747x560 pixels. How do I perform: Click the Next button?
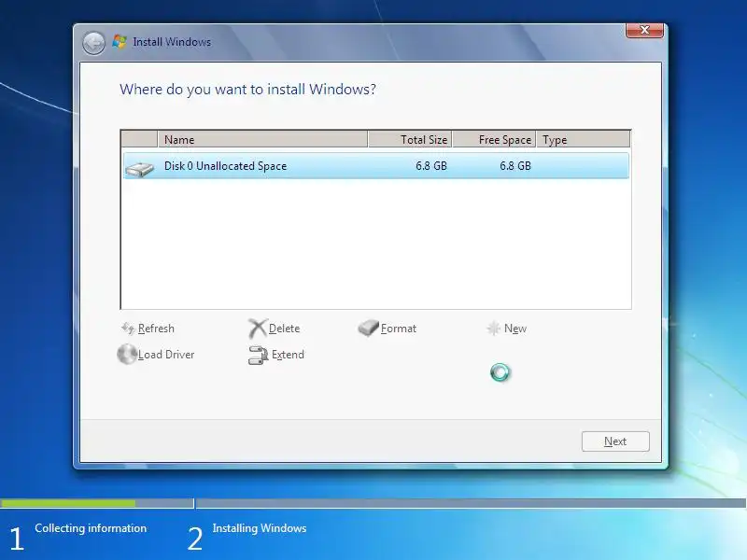[x=615, y=441]
